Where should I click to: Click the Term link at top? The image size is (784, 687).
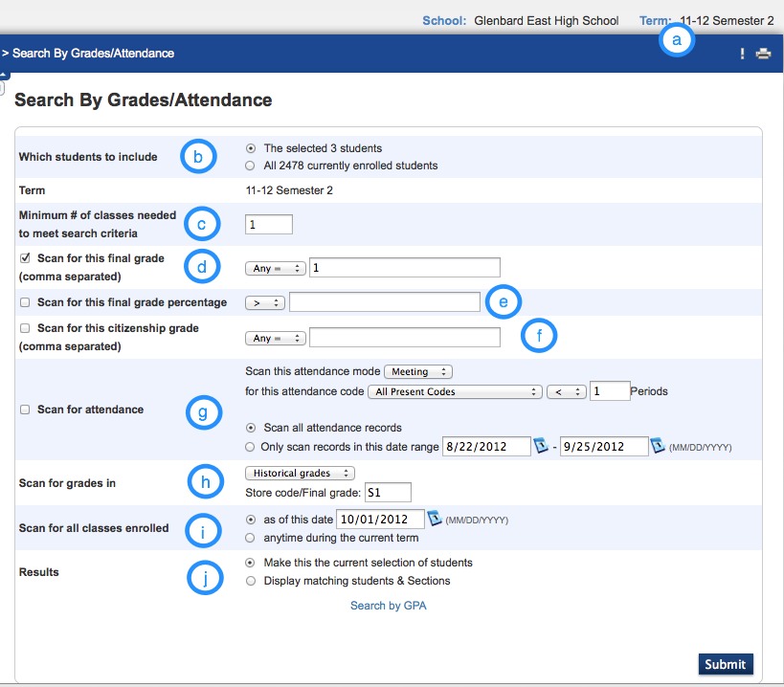coord(656,20)
